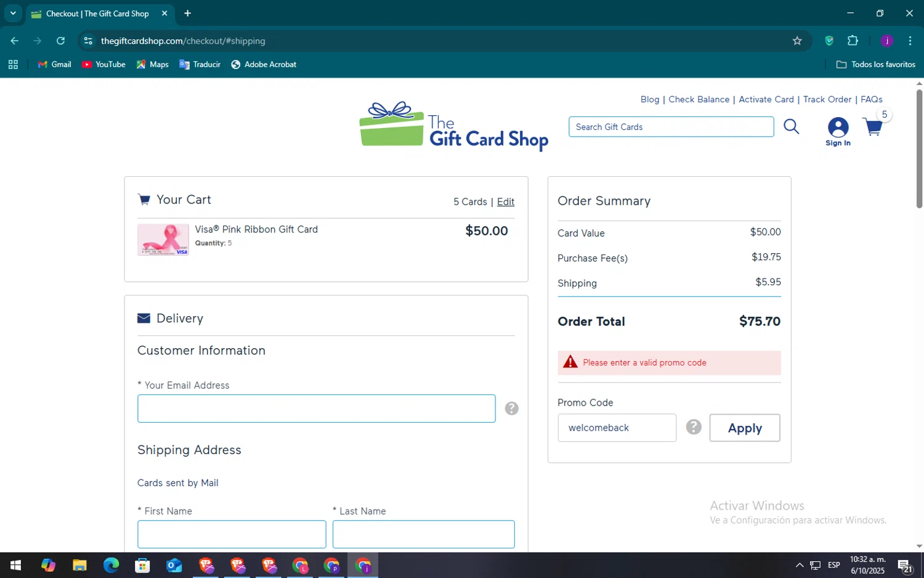
Task: Click the Edit cart link
Action: tap(506, 201)
